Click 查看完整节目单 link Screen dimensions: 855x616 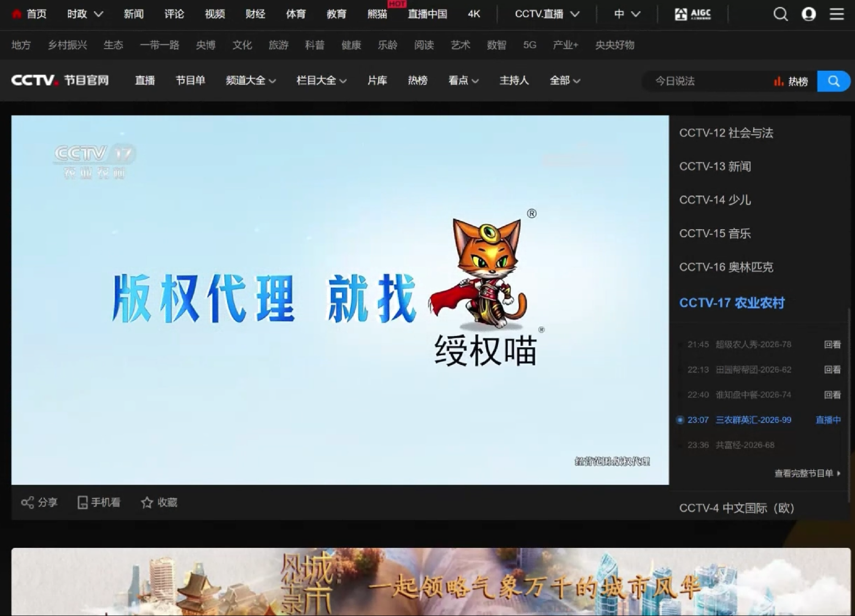[804, 474]
